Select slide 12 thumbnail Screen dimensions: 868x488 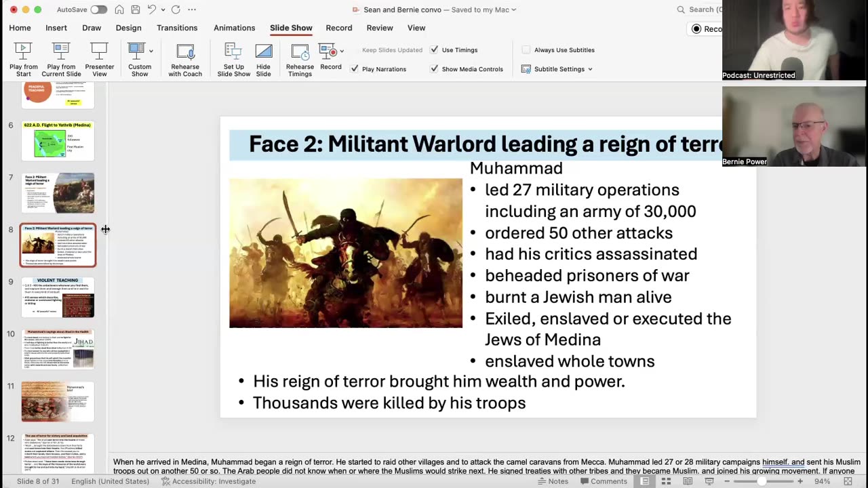pyautogui.click(x=58, y=452)
